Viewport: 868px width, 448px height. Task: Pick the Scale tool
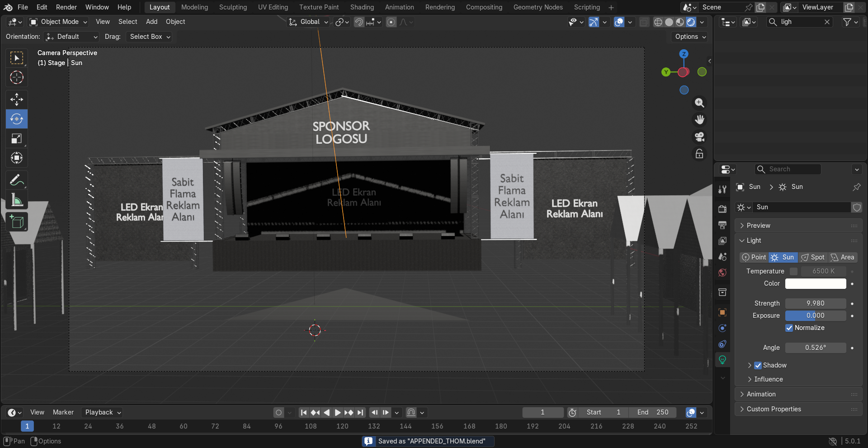pos(17,138)
